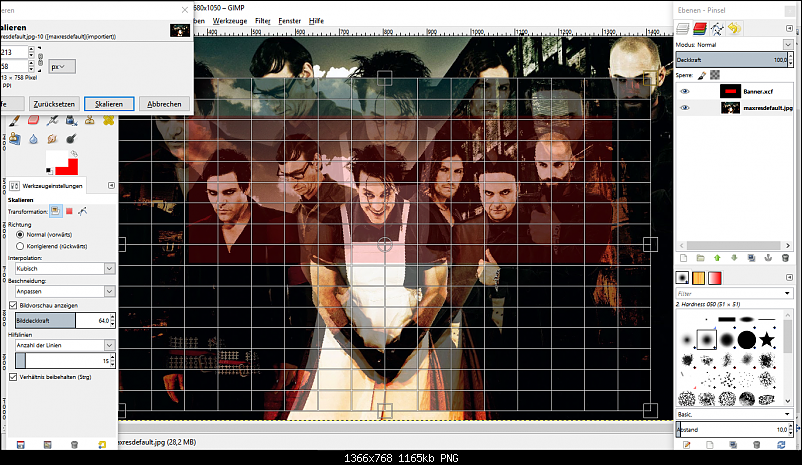Duplicate the selected layer

tap(751, 258)
